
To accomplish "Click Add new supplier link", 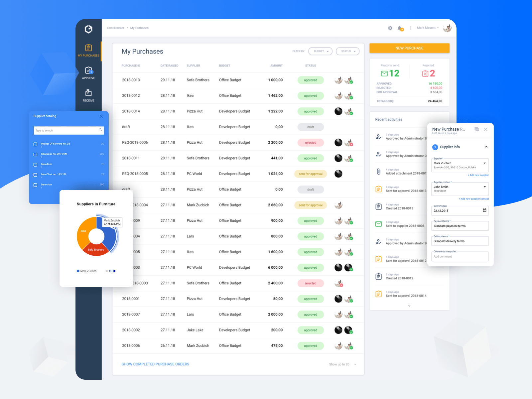I will click(x=478, y=175).
